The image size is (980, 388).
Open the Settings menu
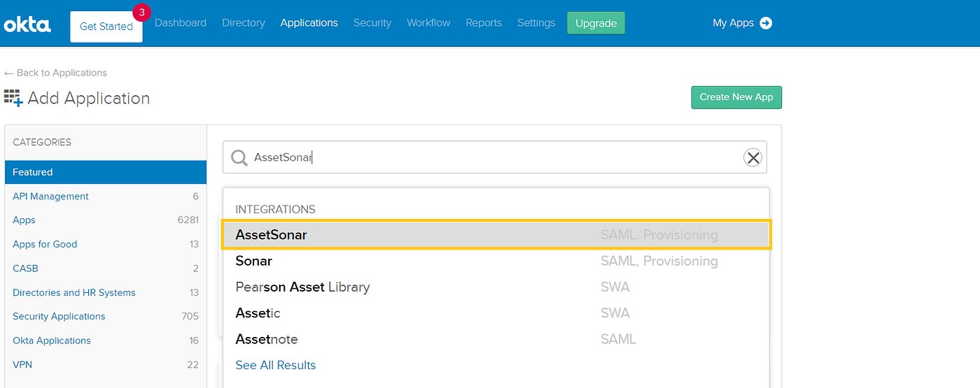pyautogui.click(x=536, y=23)
